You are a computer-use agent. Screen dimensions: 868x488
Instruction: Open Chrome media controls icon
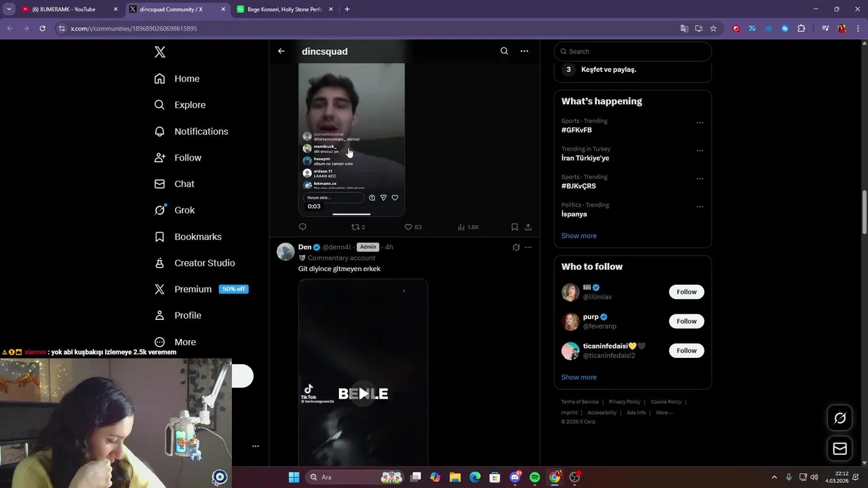[825, 28]
